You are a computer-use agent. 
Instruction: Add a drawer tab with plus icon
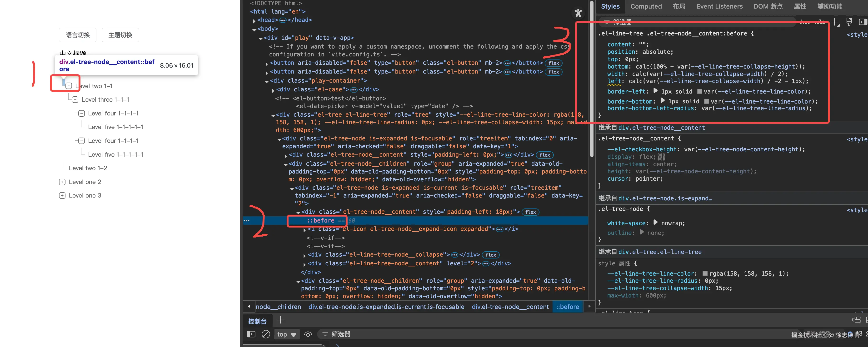coord(280,320)
